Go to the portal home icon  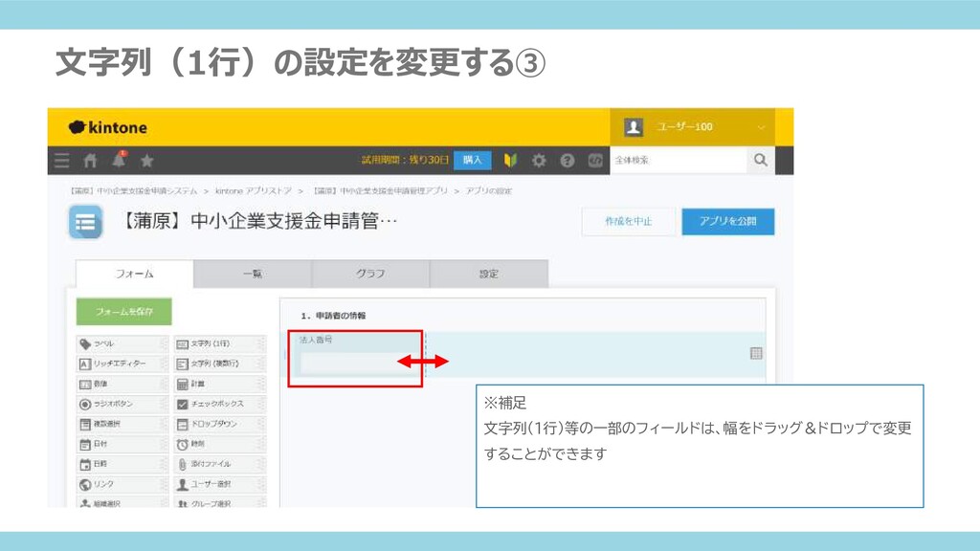(x=90, y=161)
